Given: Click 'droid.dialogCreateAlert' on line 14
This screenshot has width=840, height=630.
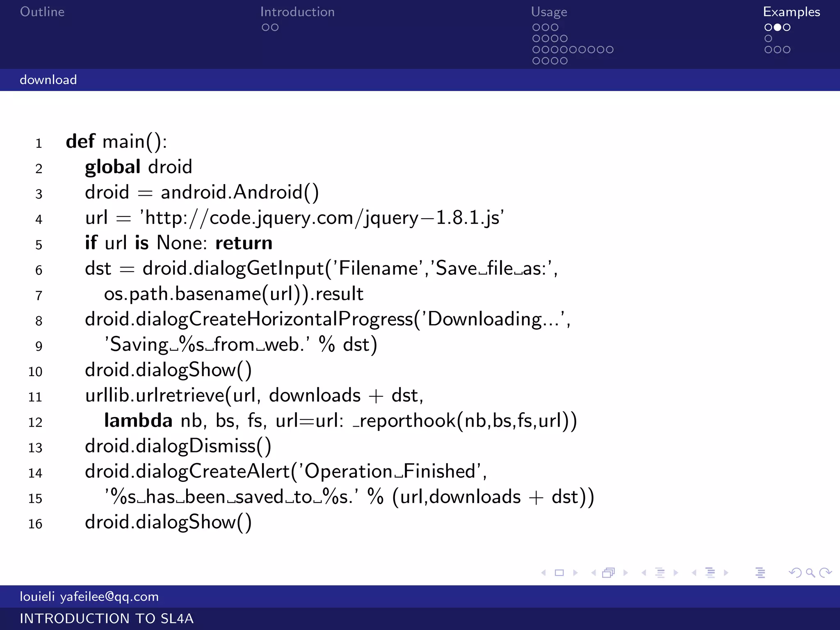Looking at the screenshot, I should point(187,472).
